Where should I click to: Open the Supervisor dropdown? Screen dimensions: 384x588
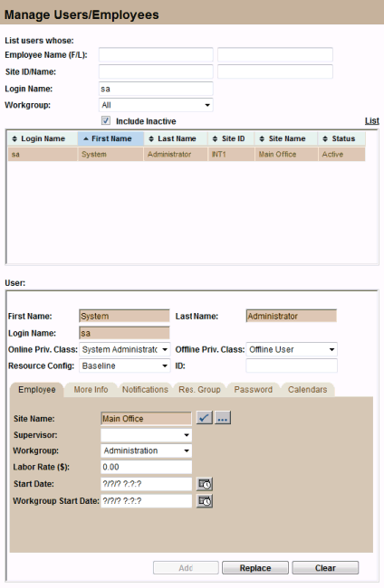click(147, 435)
